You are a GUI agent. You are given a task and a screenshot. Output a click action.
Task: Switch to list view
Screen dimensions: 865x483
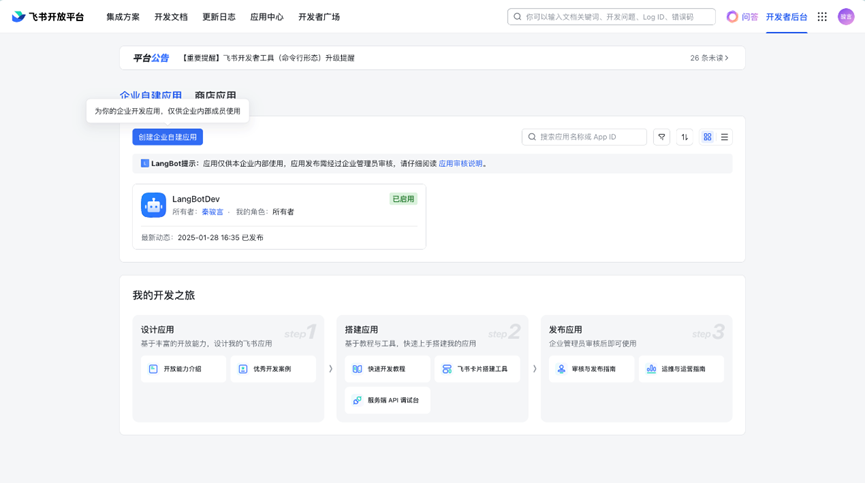[x=724, y=137]
